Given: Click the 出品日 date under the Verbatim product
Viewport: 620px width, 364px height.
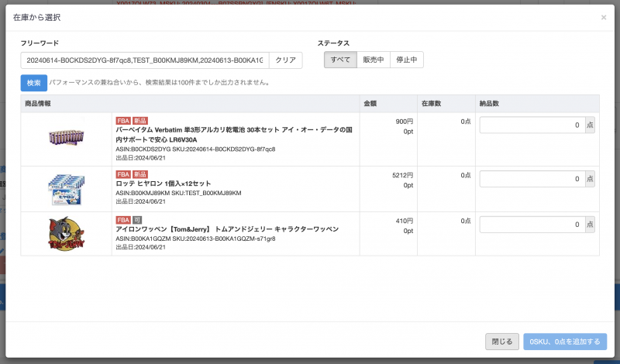Looking at the screenshot, I should (x=140, y=158).
